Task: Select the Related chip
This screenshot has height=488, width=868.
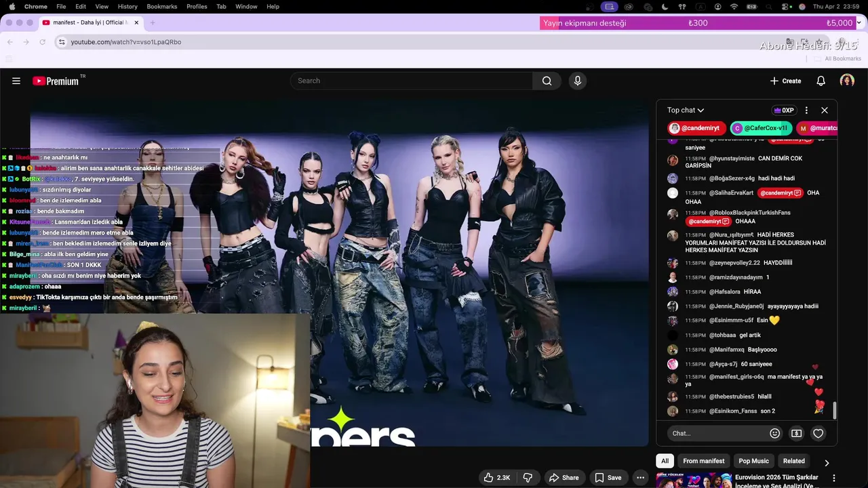Action: (x=794, y=461)
